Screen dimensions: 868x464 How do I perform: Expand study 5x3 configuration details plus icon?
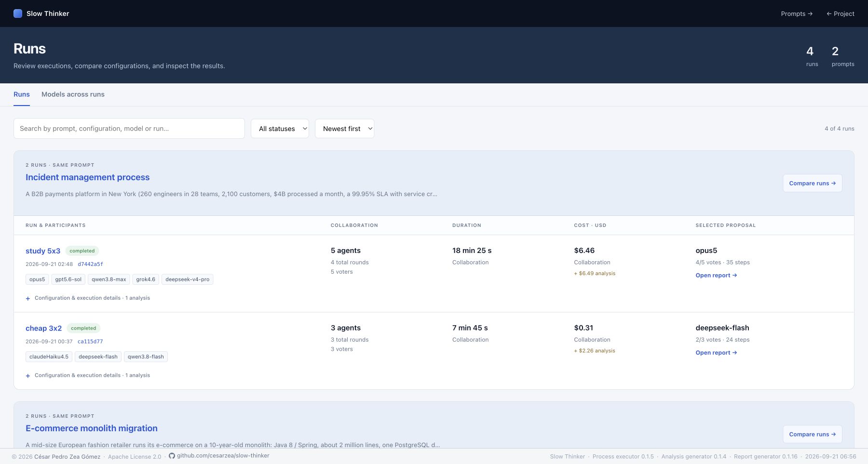(28, 298)
